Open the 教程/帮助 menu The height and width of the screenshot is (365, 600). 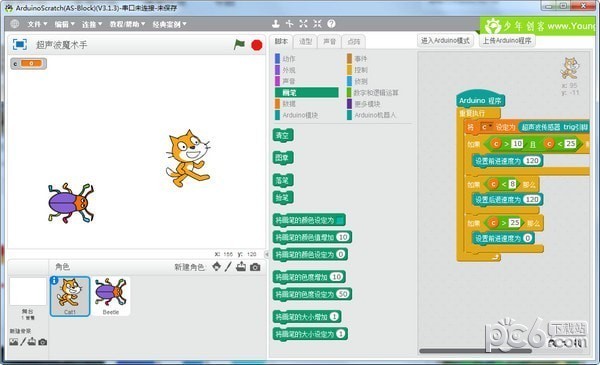(x=127, y=24)
